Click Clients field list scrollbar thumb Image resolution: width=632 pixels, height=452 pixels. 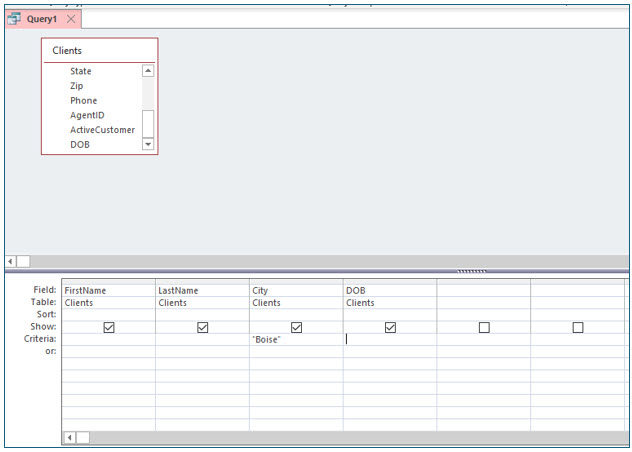148,124
